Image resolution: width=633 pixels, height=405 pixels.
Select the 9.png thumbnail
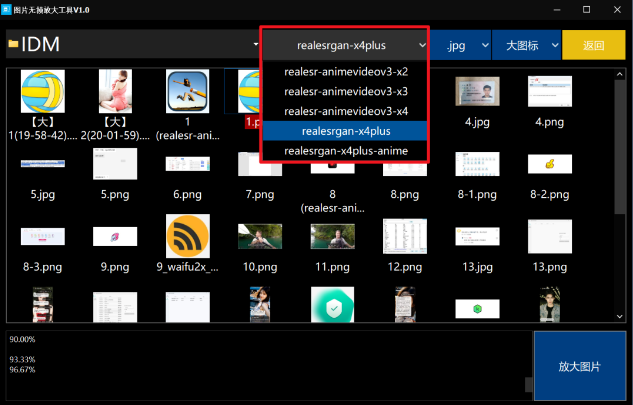pos(115,236)
